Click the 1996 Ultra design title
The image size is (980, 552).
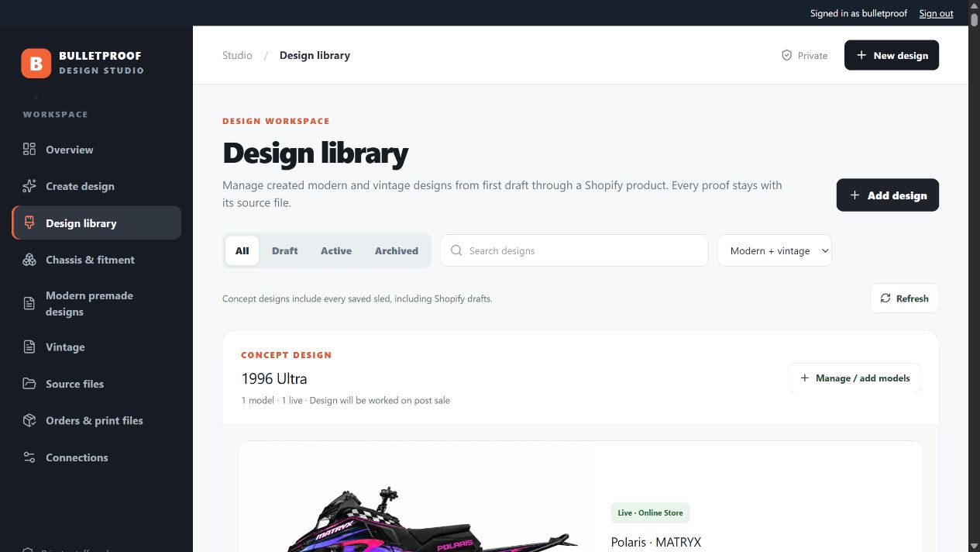[x=274, y=379]
